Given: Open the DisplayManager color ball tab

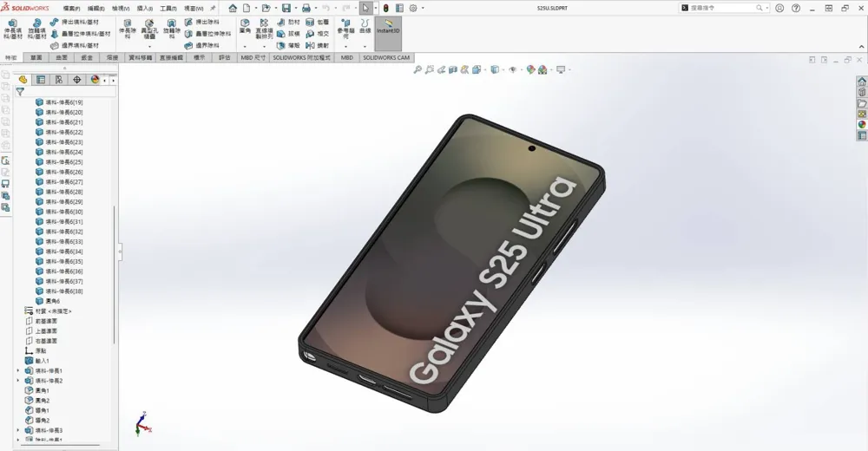Looking at the screenshot, I should 95,80.
